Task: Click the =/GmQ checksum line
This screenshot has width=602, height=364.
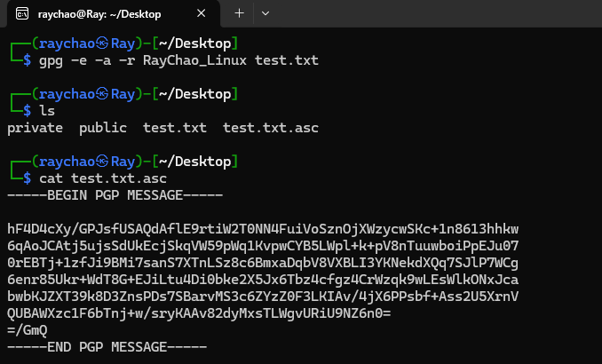Action: tap(28, 330)
